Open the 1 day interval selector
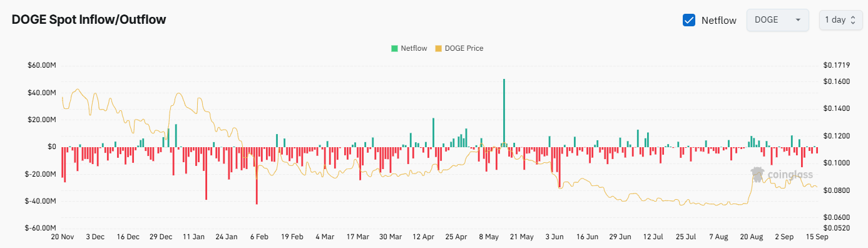 (840, 20)
